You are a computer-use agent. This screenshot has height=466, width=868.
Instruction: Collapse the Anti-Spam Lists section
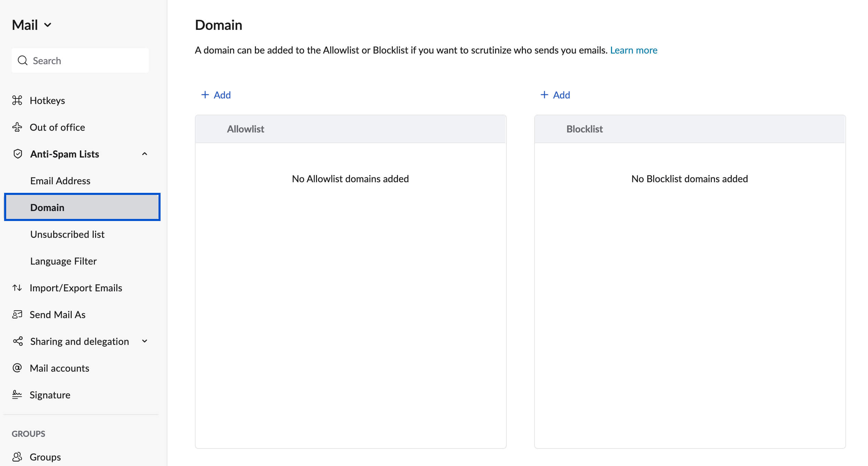click(x=144, y=154)
